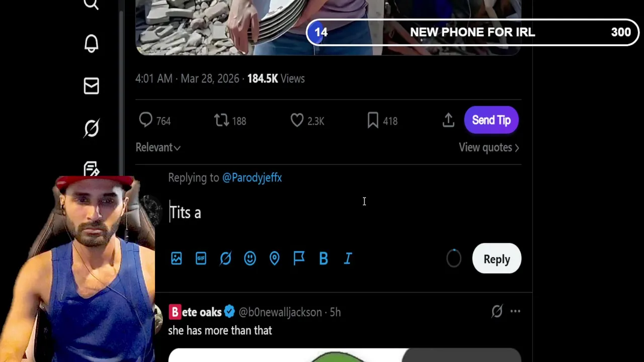This screenshot has width=644, height=362.
Task: Click the share upload icon
Action: tap(448, 120)
